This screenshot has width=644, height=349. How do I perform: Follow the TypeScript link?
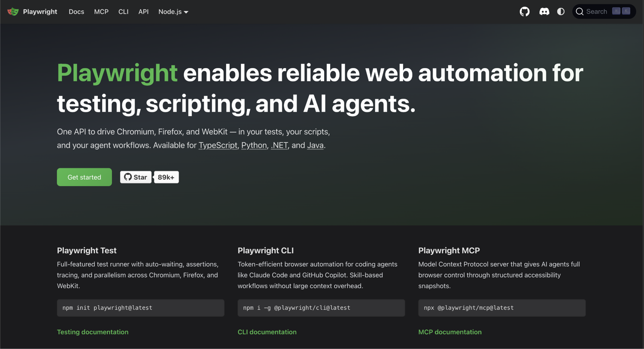coord(218,145)
